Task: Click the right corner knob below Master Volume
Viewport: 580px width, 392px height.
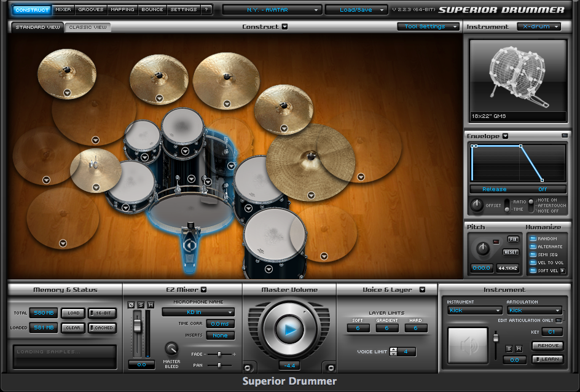Action: click(x=331, y=367)
